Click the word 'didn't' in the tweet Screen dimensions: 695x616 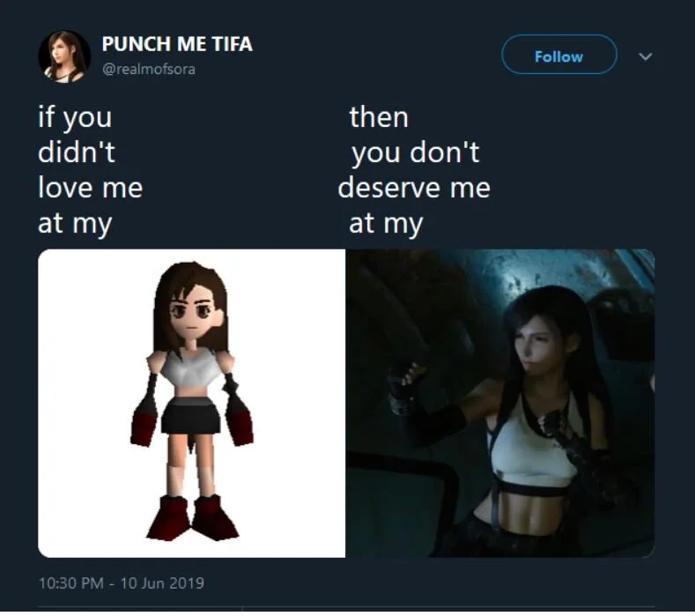(x=77, y=152)
